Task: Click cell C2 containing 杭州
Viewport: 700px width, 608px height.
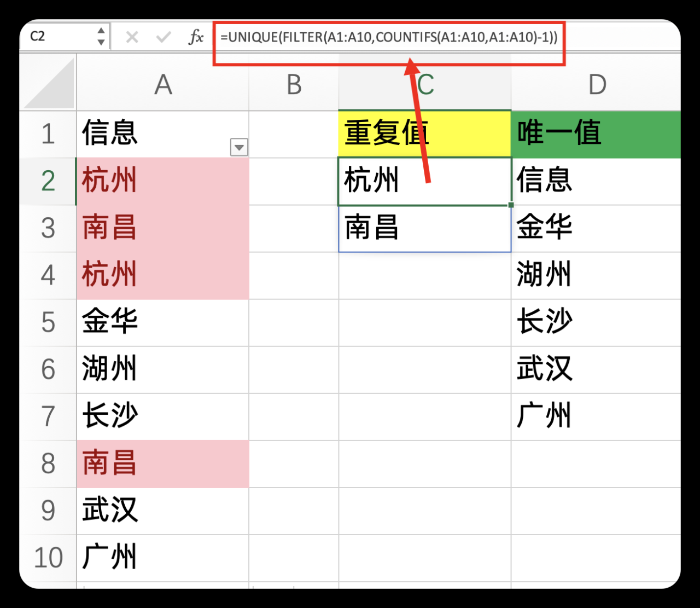Action: point(425,181)
